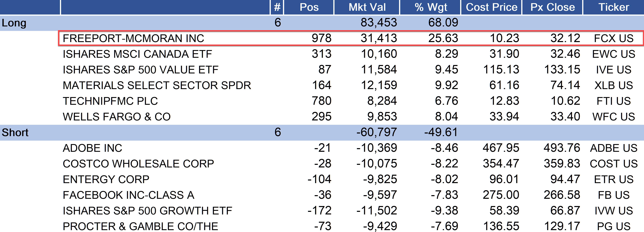Select the ISHARES MSCI CANADA ETF row
The width and height of the screenshot is (644, 232).
(x=137, y=54)
